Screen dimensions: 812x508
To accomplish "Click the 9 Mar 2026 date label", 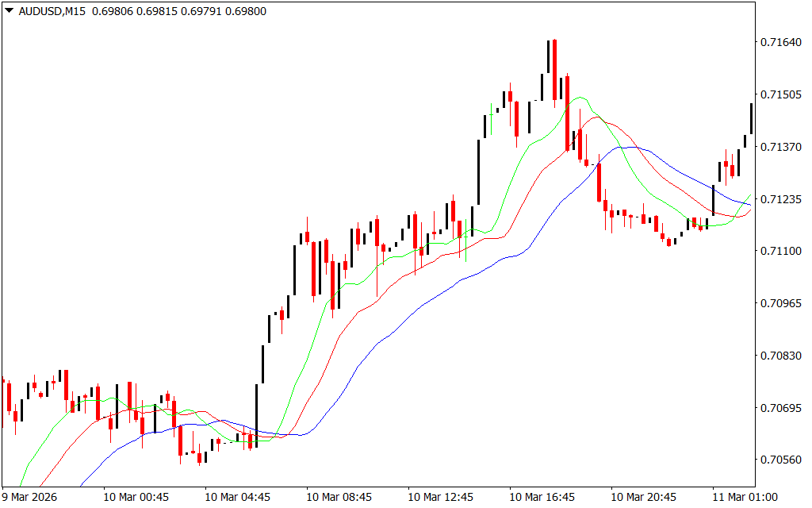I will click(29, 497).
